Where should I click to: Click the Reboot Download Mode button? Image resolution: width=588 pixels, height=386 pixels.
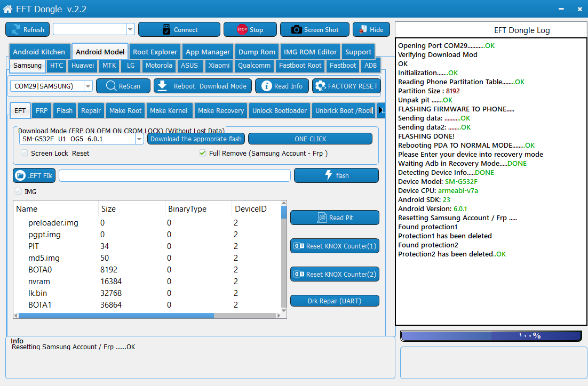point(203,86)
